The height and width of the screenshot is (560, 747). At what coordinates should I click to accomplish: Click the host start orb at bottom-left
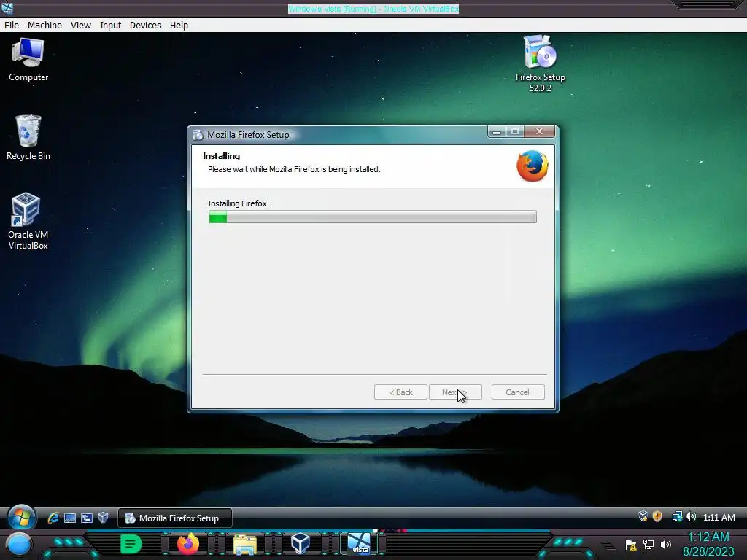tap(18, 545)
